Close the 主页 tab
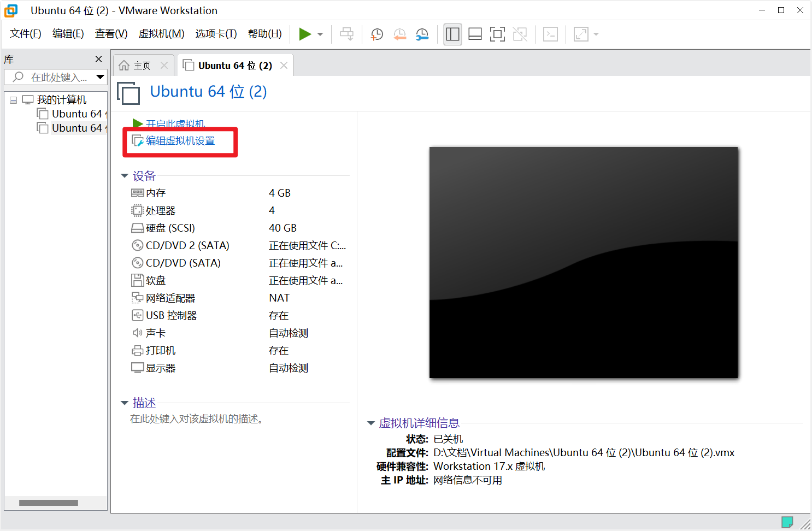 tap(164, 66)
